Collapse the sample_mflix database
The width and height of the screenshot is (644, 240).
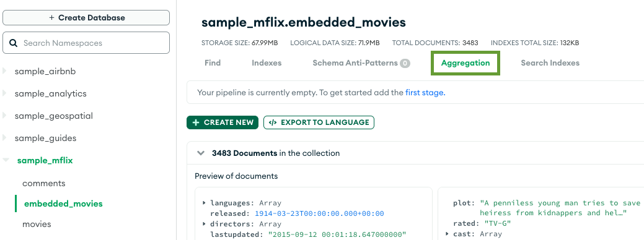point(6,160)
